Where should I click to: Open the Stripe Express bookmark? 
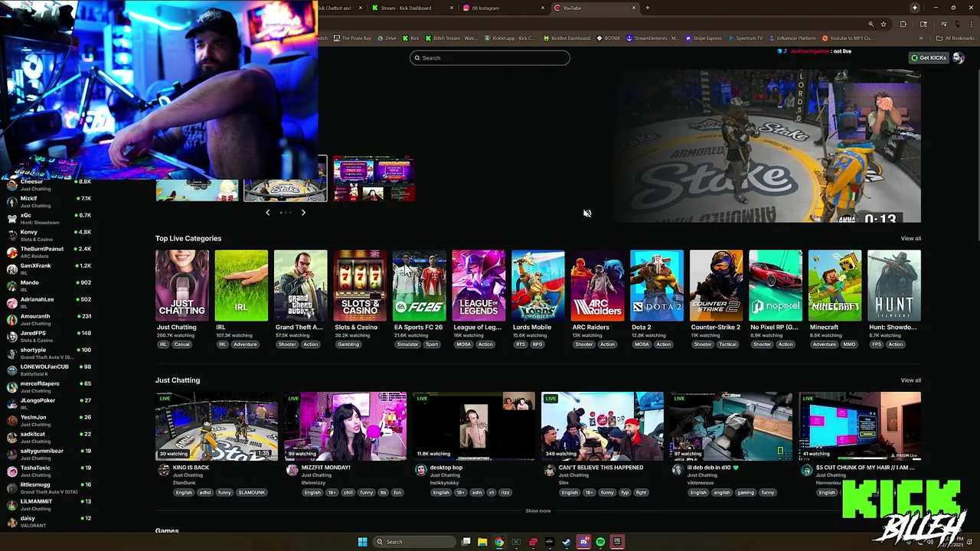click(703, 38)
